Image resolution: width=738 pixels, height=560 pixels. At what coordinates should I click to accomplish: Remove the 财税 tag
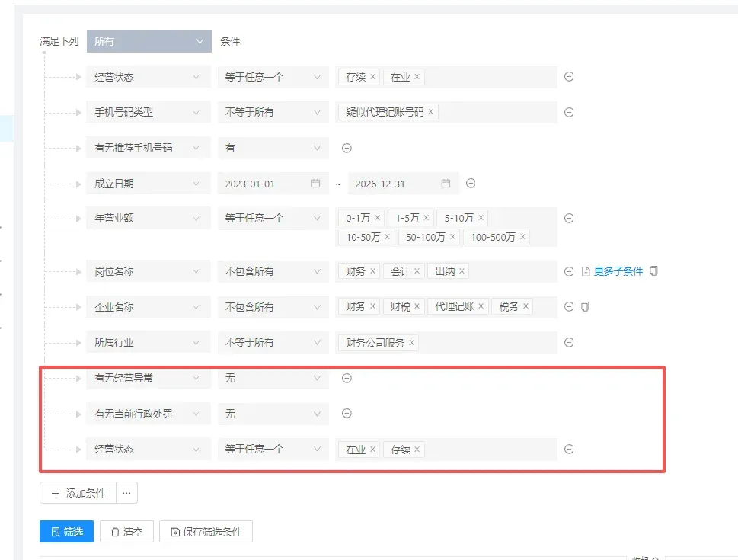click(417, 306)
